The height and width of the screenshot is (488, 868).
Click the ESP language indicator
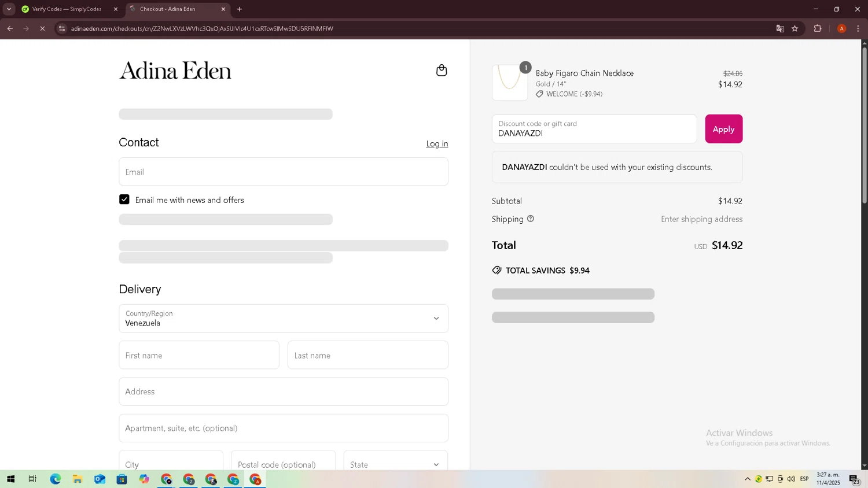coord(804,479)
